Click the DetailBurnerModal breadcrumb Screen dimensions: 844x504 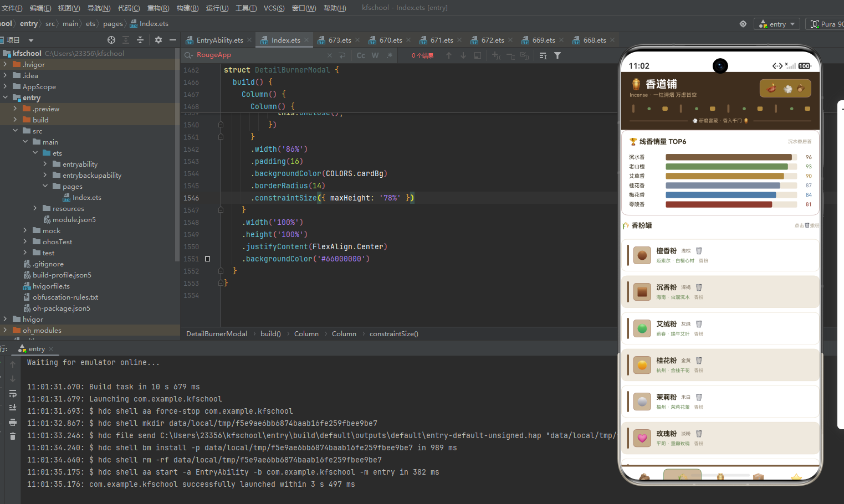click(x=217, y=334)
